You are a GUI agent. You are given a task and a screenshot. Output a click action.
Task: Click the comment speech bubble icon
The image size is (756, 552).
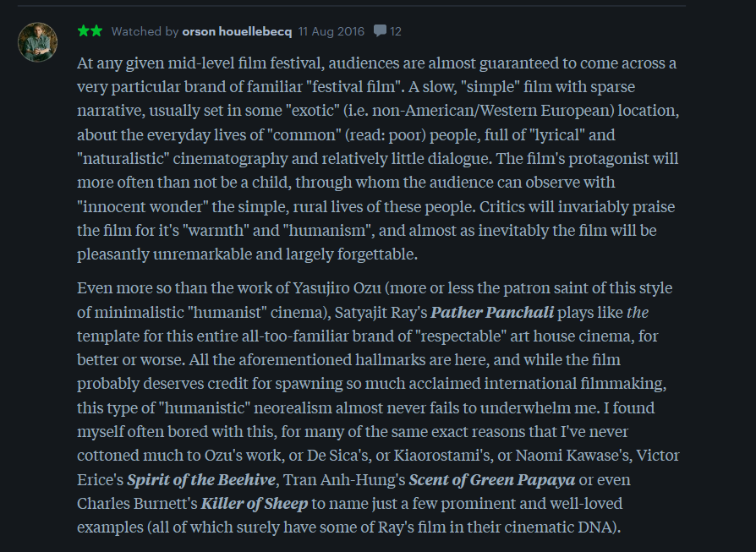coord(380,31)
